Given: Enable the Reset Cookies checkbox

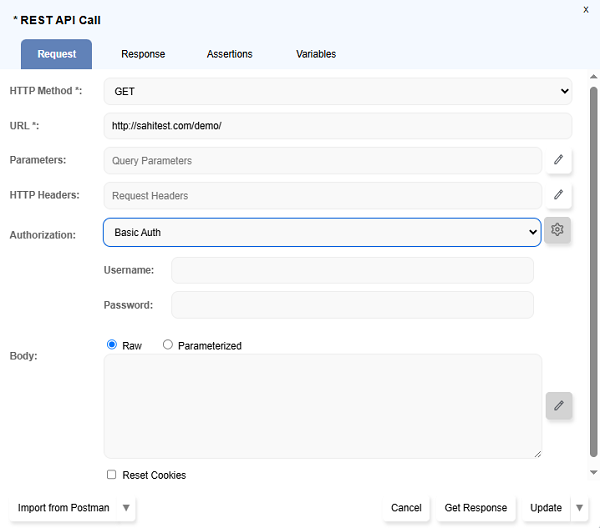Looking at the screenshot, I should pyautogui.click(x=112, y=475).
